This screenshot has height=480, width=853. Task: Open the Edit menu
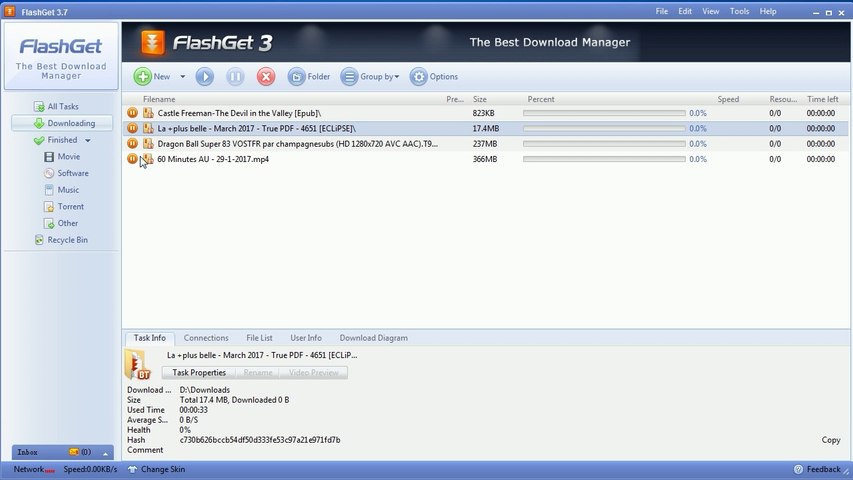(685, 11)
